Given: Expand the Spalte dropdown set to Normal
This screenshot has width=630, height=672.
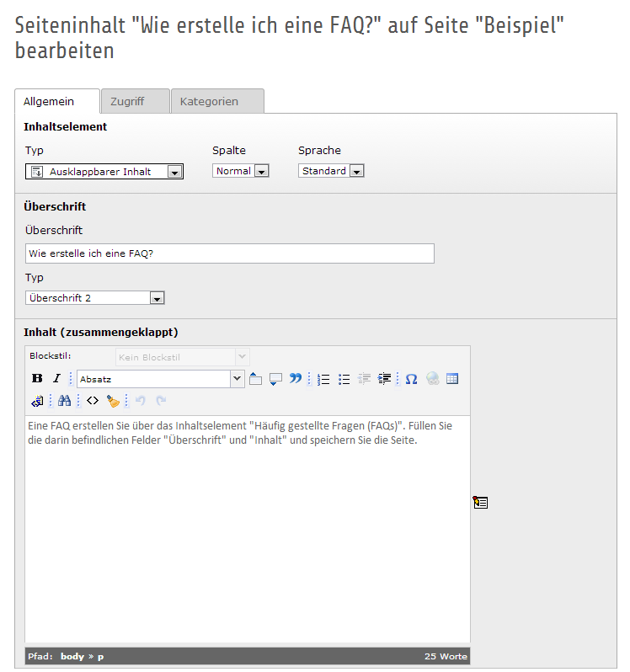Looking at the screenshot, I should coord(241,171).
